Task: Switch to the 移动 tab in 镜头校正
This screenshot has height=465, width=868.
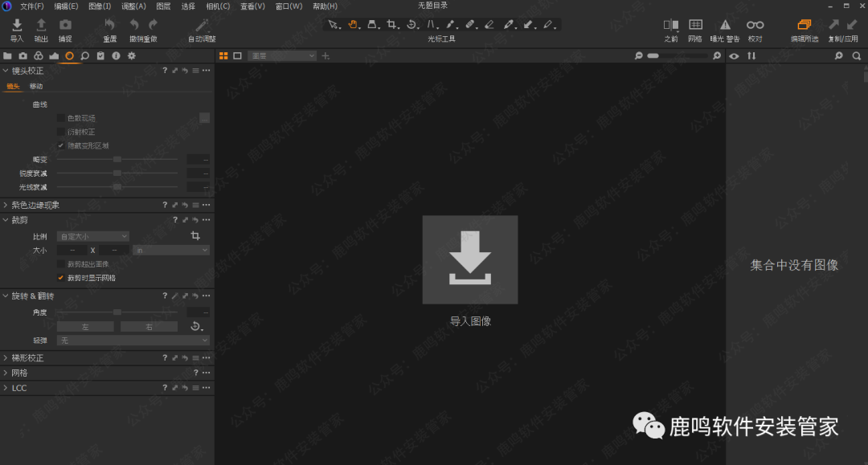Action: (x=36, y=87)
